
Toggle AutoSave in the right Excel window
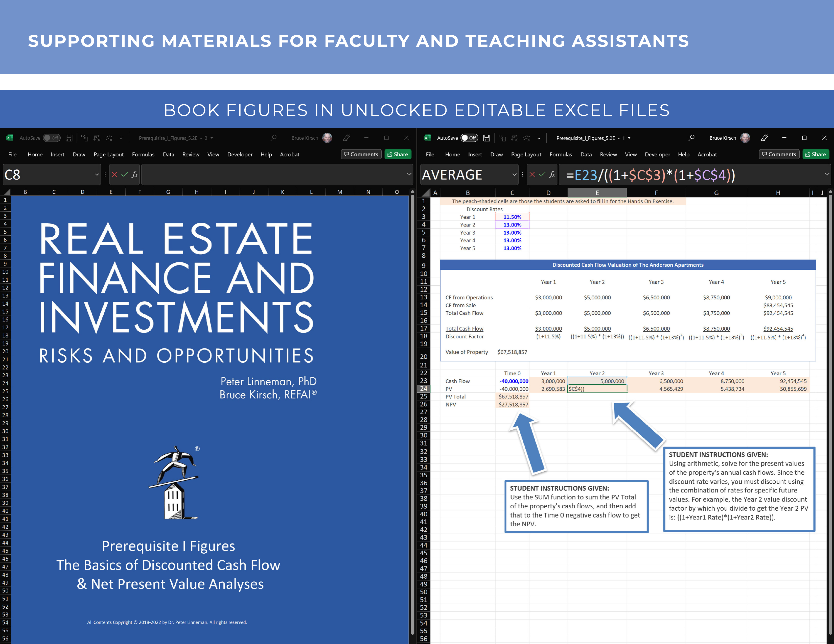tap(469, 138)
